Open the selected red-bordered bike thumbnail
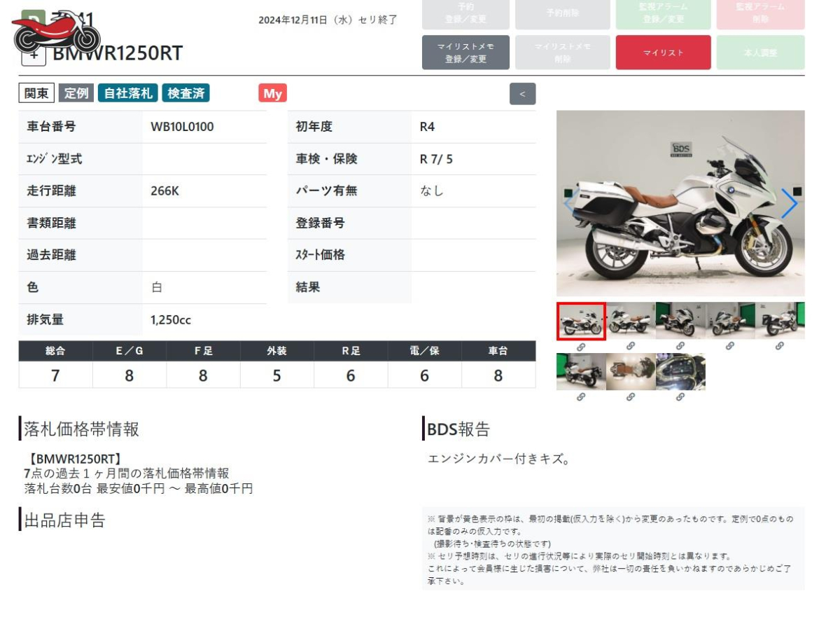Viewport: 840px width, 622px height. [x=581, y=321]
